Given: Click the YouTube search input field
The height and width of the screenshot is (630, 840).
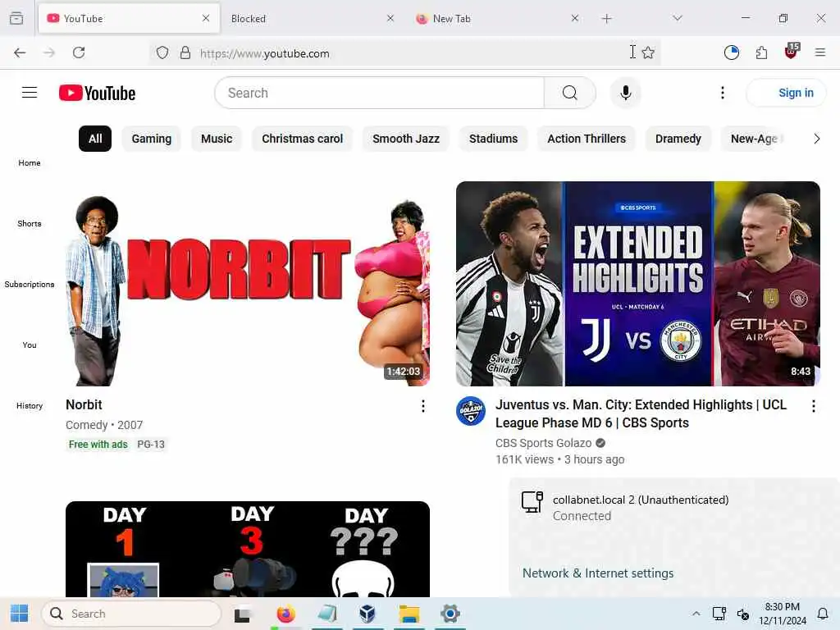Looking at the screenshot, I should (x=379, y=93).
